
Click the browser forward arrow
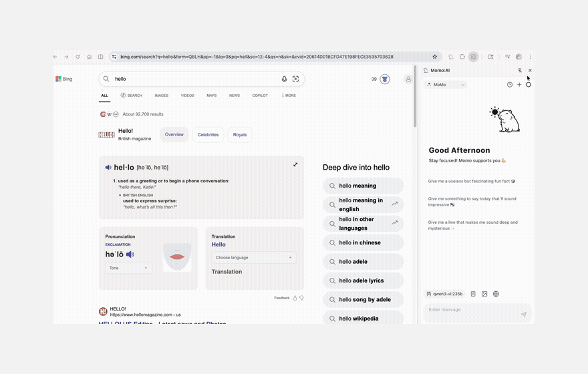tap(66, 57)
